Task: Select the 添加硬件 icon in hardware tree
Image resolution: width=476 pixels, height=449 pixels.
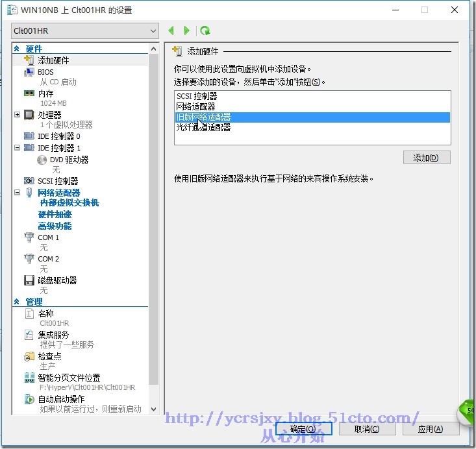Action: (29, 60)
